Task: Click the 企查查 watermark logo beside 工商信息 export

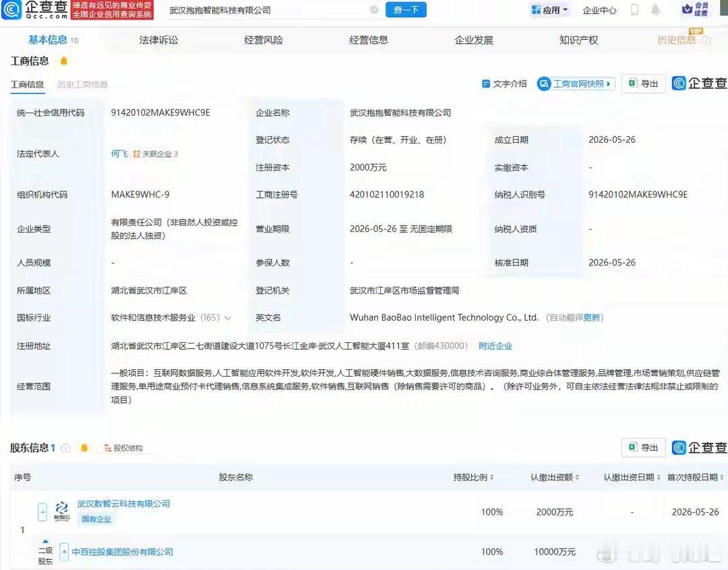Action: coord(699,83)
